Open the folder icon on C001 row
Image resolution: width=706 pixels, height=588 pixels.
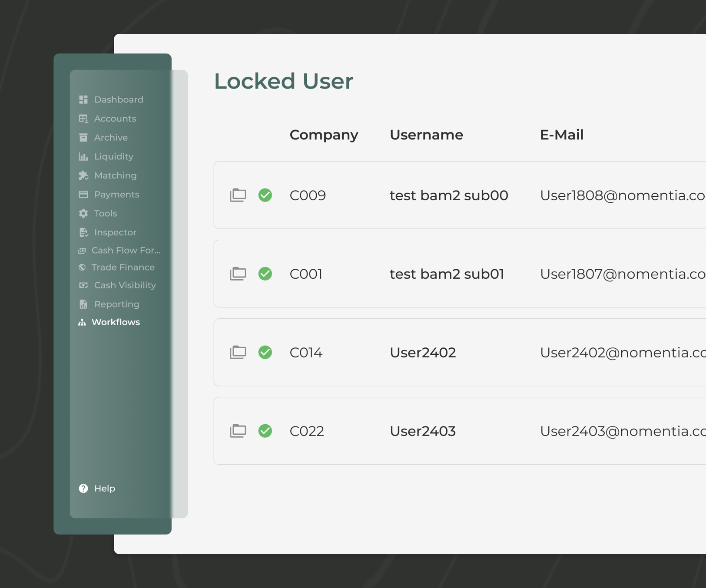click(238, 274)
